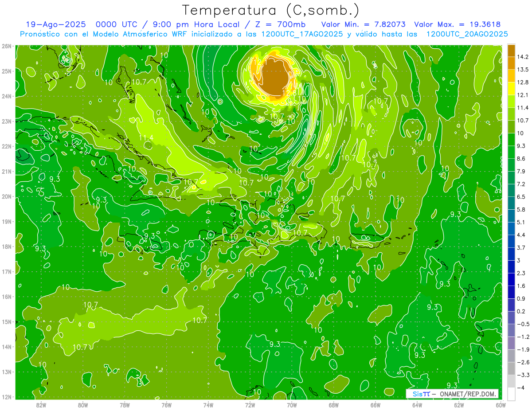Click the 4.4 colorbar tick label
Viewport: 532px width, 411px height.
[521, 235]
